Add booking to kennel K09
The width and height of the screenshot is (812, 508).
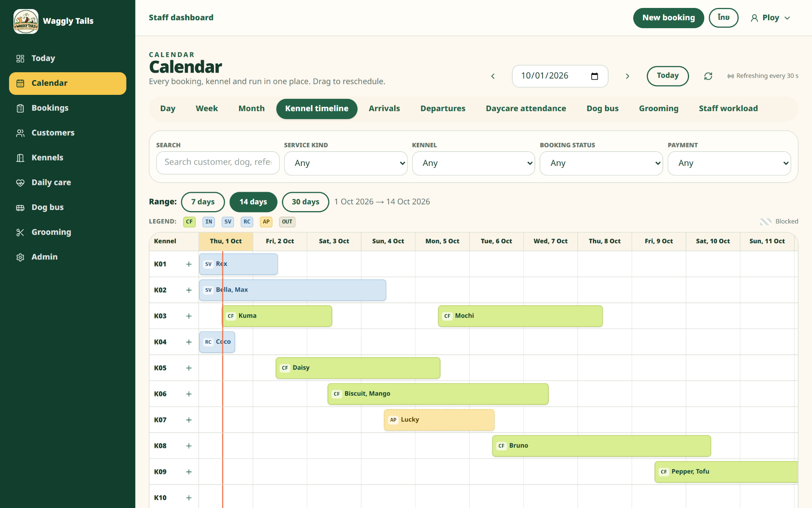(189, 472)
